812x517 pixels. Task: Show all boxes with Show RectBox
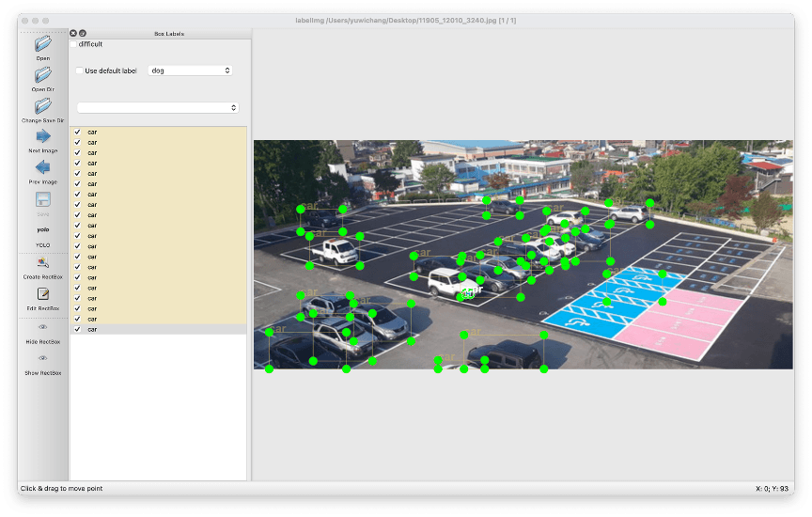point(42,359)
